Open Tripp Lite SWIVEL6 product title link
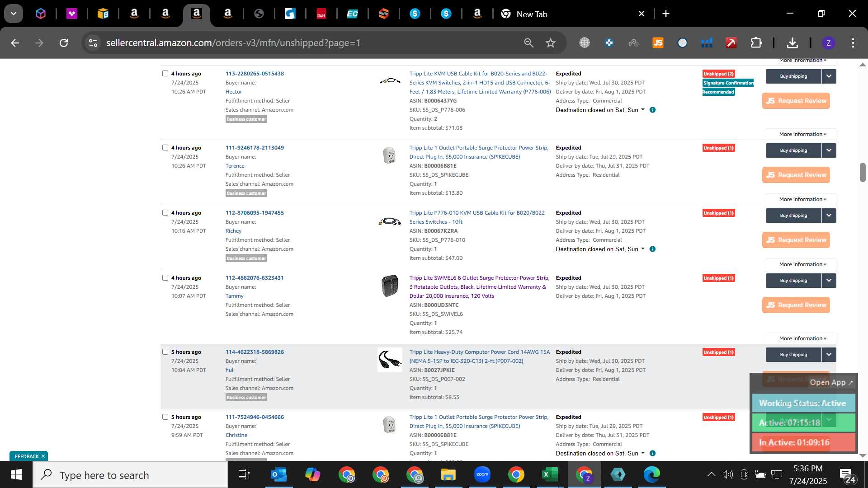Image resolution: width=868 pixels, height=488 pixels. tap(479, 287)
